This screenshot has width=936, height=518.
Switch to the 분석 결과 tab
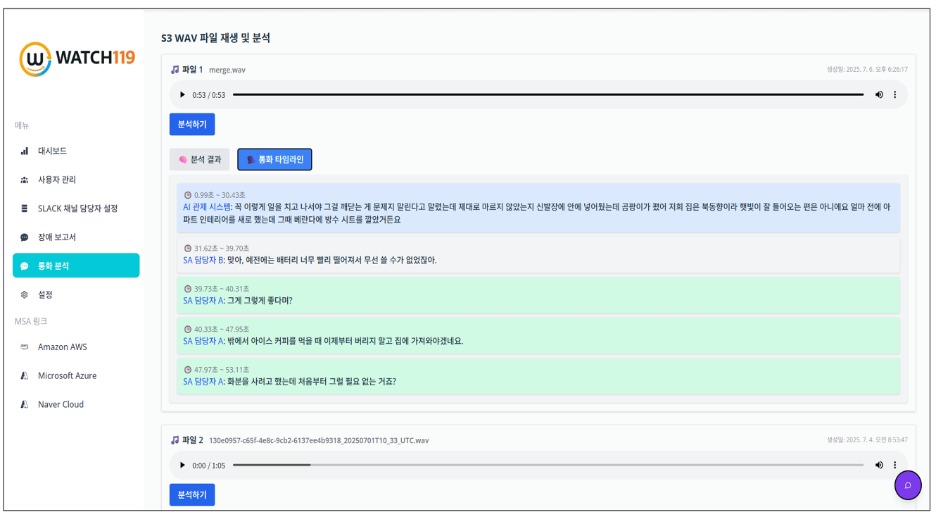coord(199,159)
